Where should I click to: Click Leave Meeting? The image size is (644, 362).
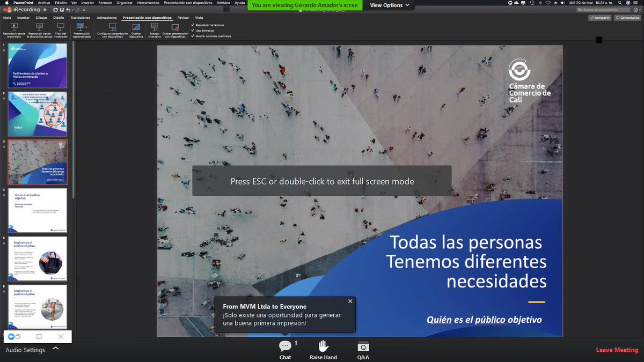click(x=617, y=350)
